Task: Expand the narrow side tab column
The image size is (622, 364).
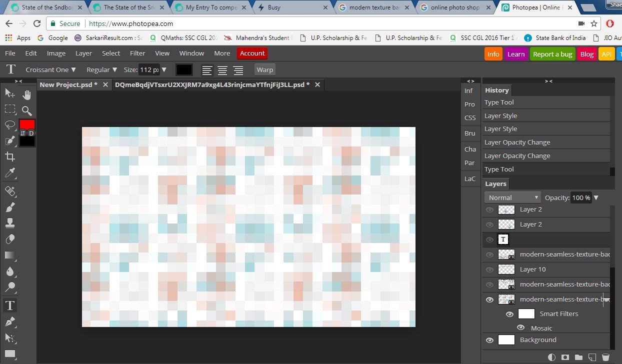Action: (x=470, y=81)
